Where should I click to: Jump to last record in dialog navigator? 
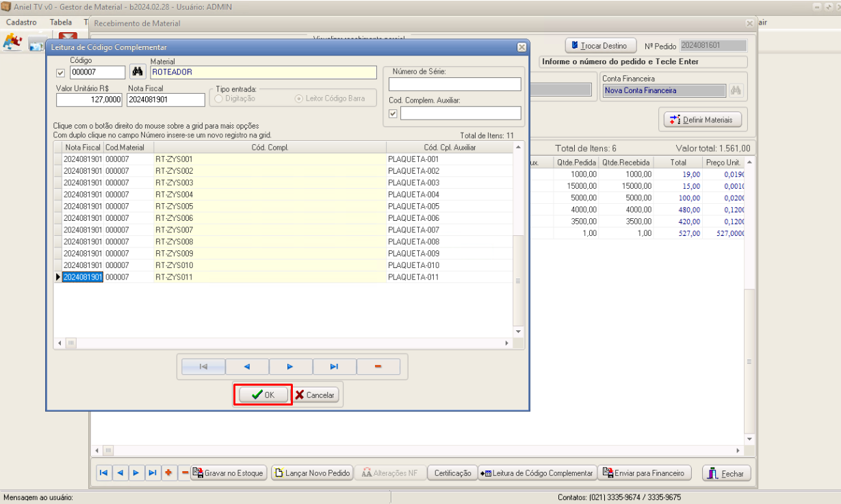pyautogui.click(x=334, y=367)
